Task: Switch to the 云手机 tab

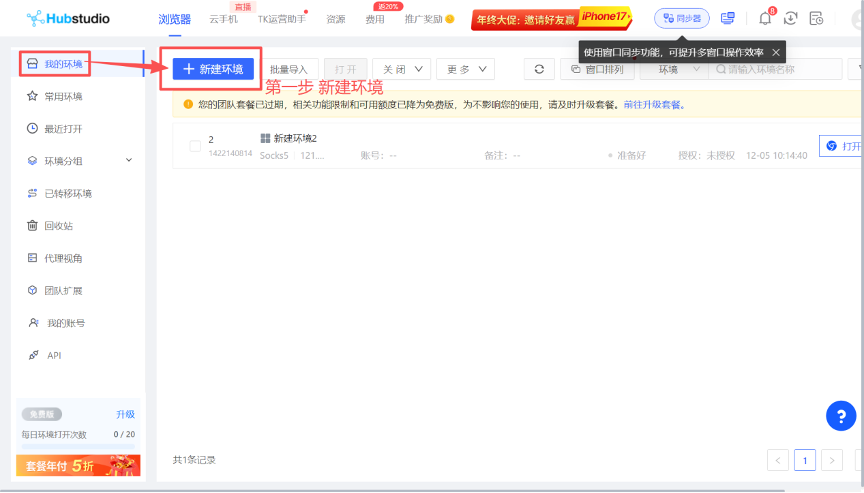Action: 223,19
